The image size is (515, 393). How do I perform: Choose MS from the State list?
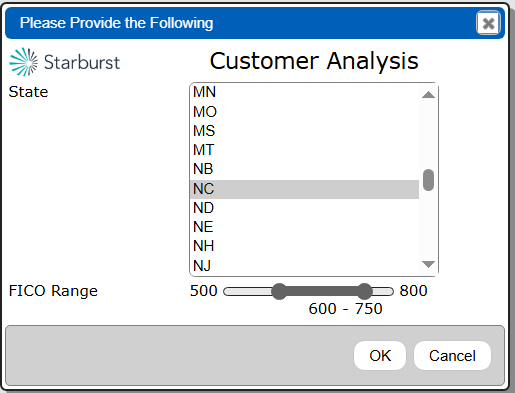pyautogui.click(x=304, y=131)
